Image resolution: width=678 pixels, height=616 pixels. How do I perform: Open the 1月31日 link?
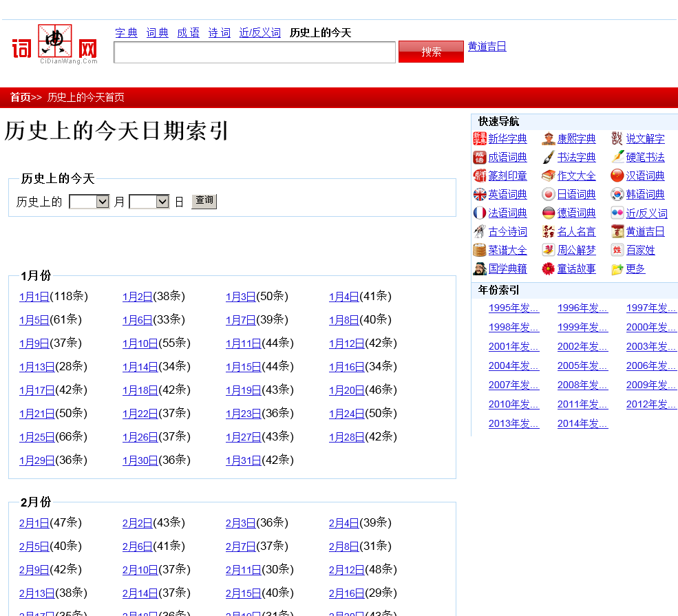[244, 460]
